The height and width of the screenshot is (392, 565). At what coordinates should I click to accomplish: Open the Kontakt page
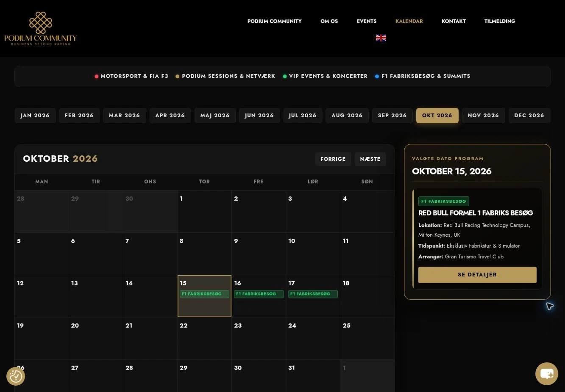coord(454,21)
